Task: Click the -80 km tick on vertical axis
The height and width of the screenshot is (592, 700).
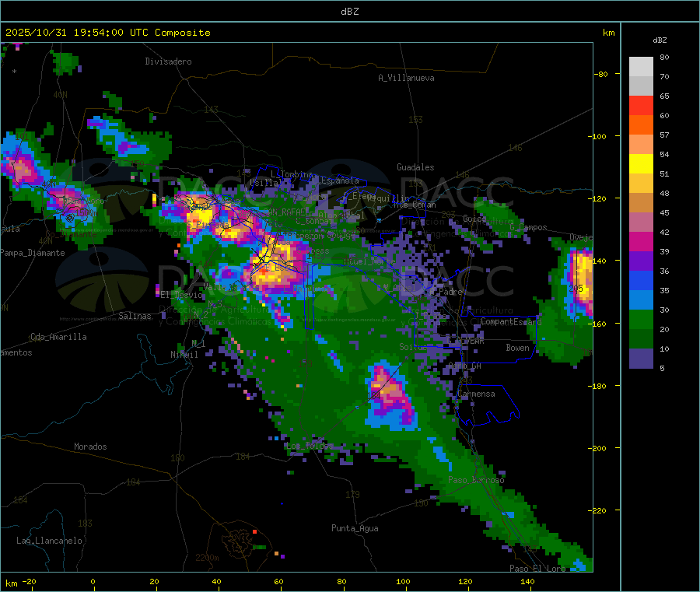Action: tap(601, 74)
